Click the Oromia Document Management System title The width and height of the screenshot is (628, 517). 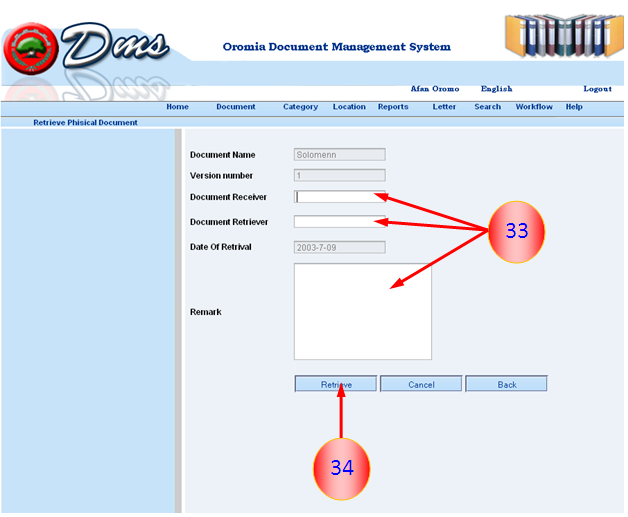pos(336,47)
